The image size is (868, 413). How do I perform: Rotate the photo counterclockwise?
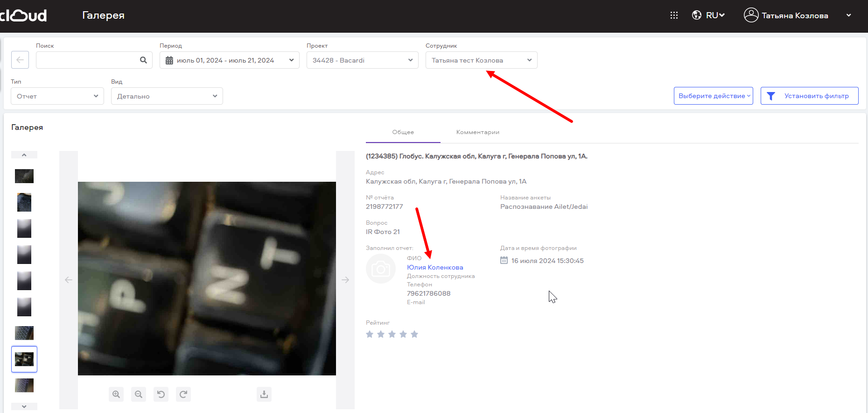[x=161, y=394]
